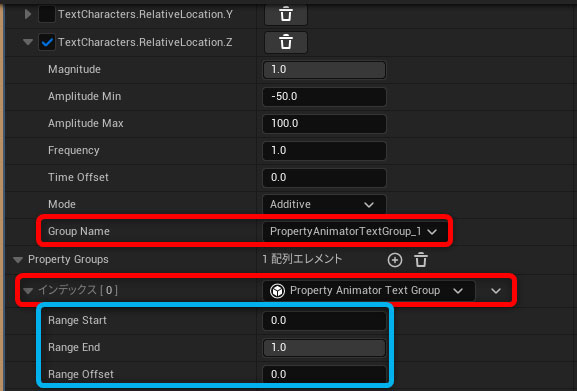Uncheck the TextCharacters.RelativeLocation.Z checkbox

pyautogui.click(x=47, y=42)
